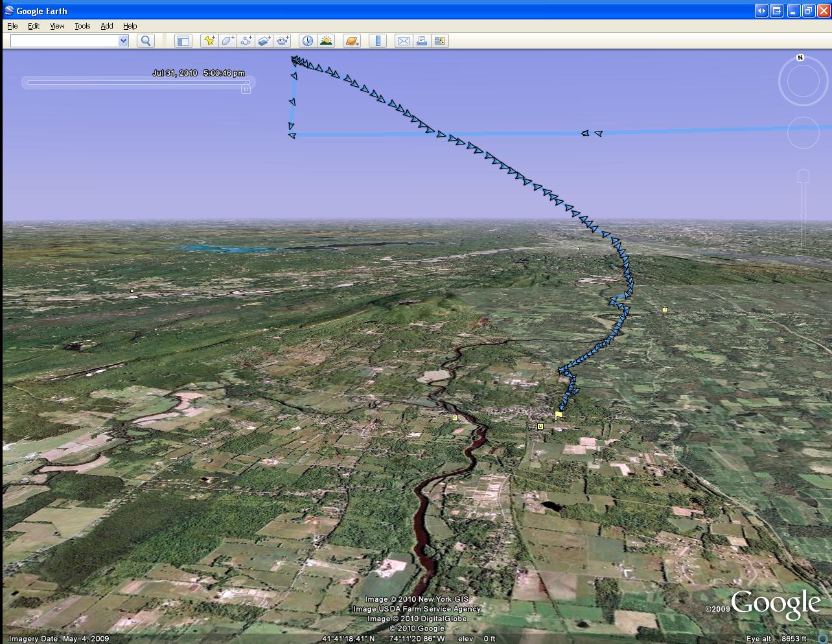832x644 pixels.
Task: Open the Help menu
Action: (x=130, y=26)
